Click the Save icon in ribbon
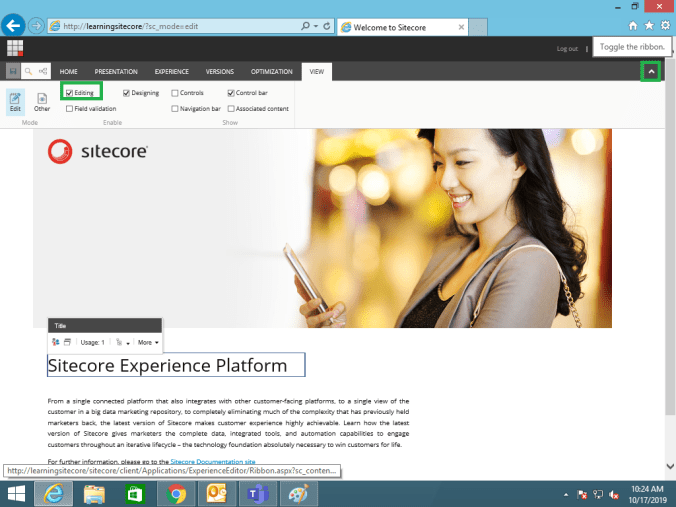Image resolution: width=676 pixels, height=507 pixels. coord(13,72)
